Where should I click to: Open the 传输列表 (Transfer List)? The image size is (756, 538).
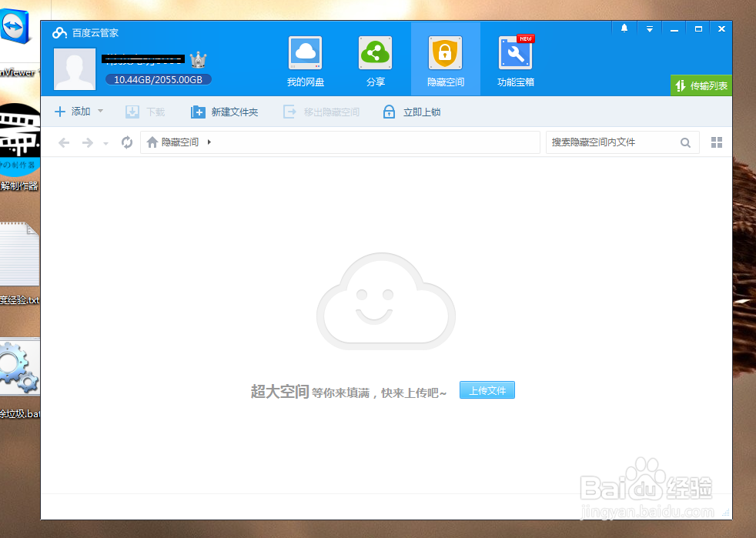click(701, 86)
